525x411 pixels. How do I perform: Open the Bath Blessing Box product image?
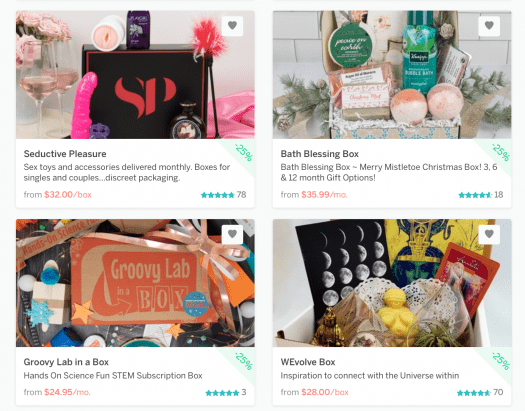(392, 75)
